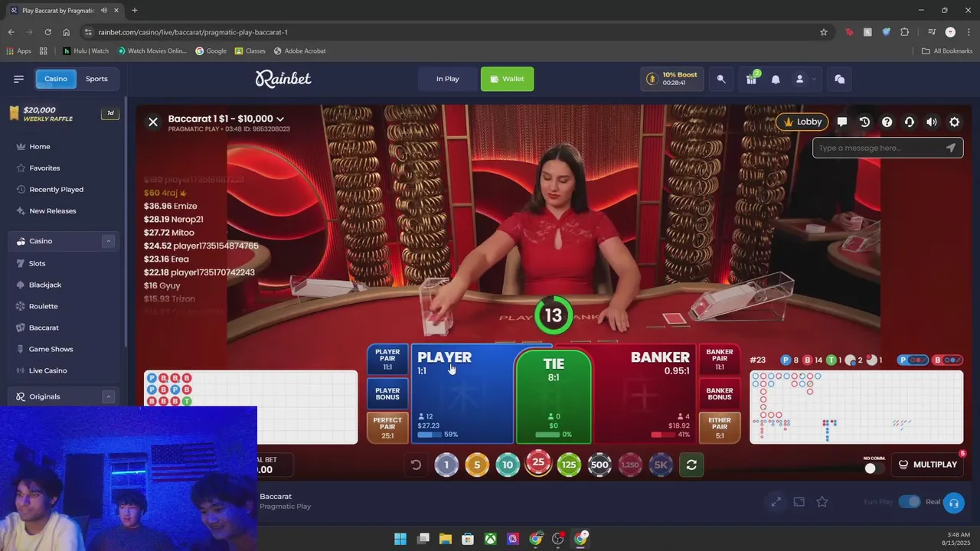Select the orange 5 chip
The height and width of the screenshot is (551, 980).
pos(477,465)
